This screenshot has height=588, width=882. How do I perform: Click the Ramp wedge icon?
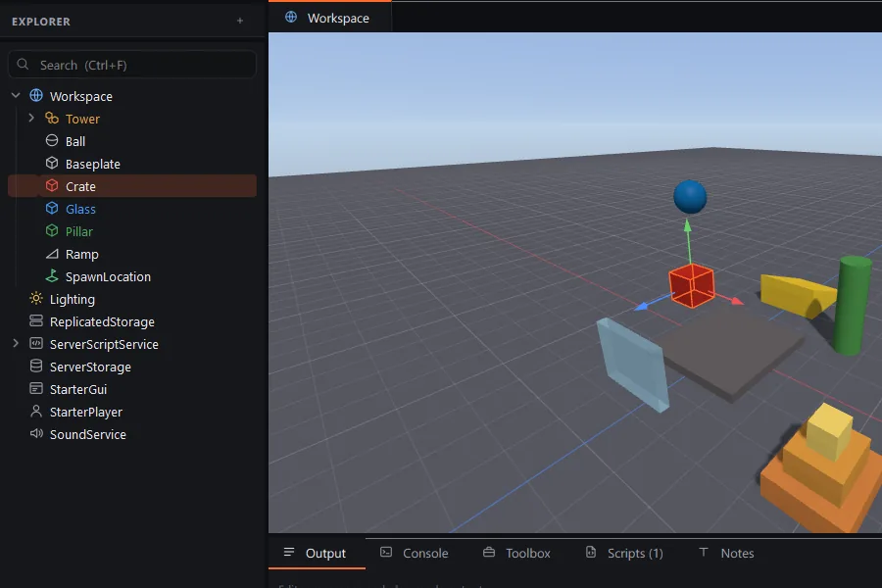tap(52, 254)
